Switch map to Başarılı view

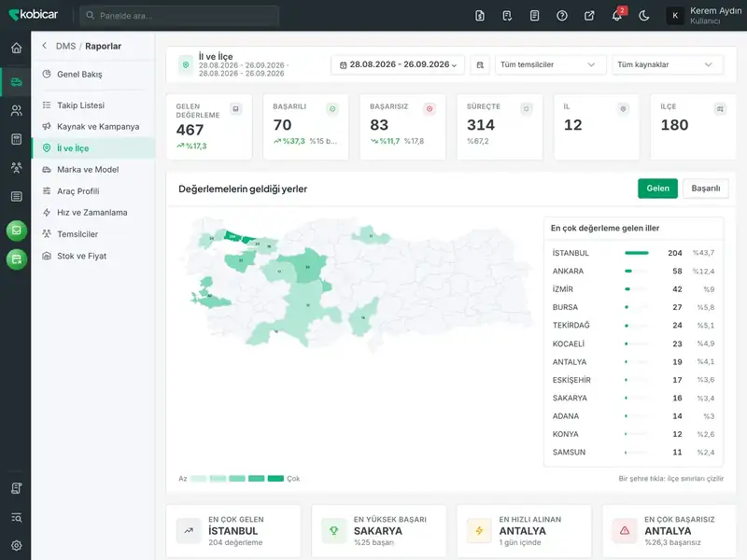706,189
